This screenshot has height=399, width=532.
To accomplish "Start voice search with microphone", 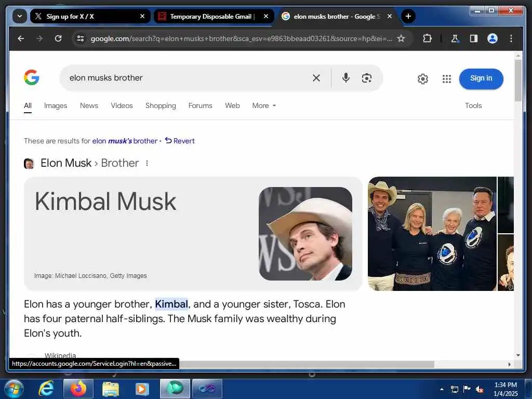I will point(345,78).
